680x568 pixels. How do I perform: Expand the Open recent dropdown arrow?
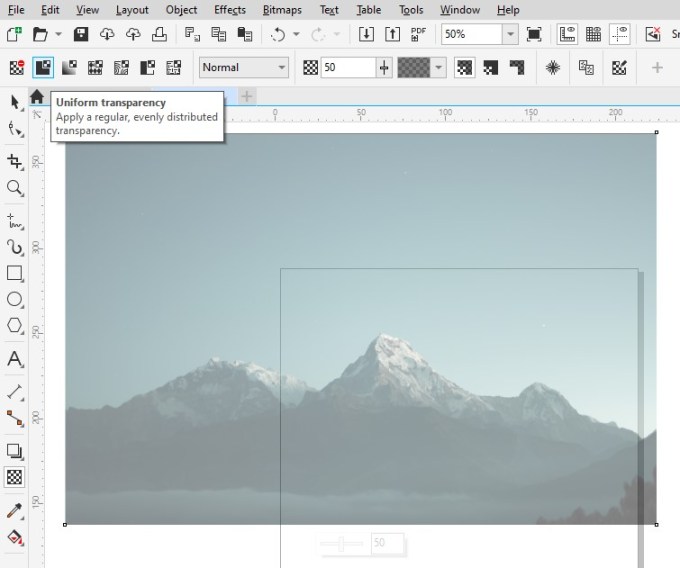(x=58, y=34)
